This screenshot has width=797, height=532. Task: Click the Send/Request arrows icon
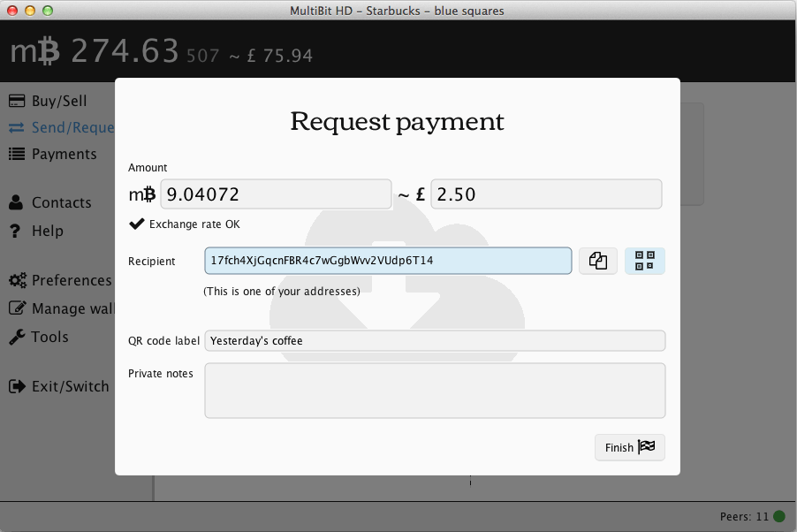point(17,127)
